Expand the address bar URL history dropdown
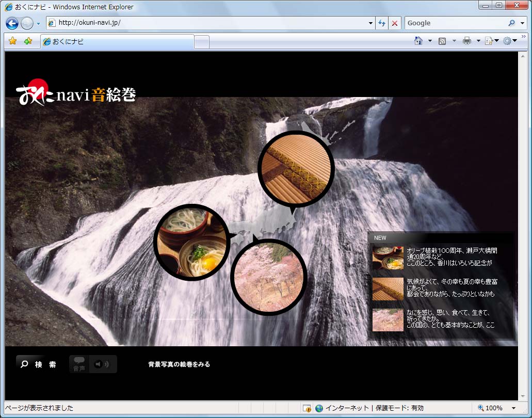The image size is (532, 418). pos(370,23)
